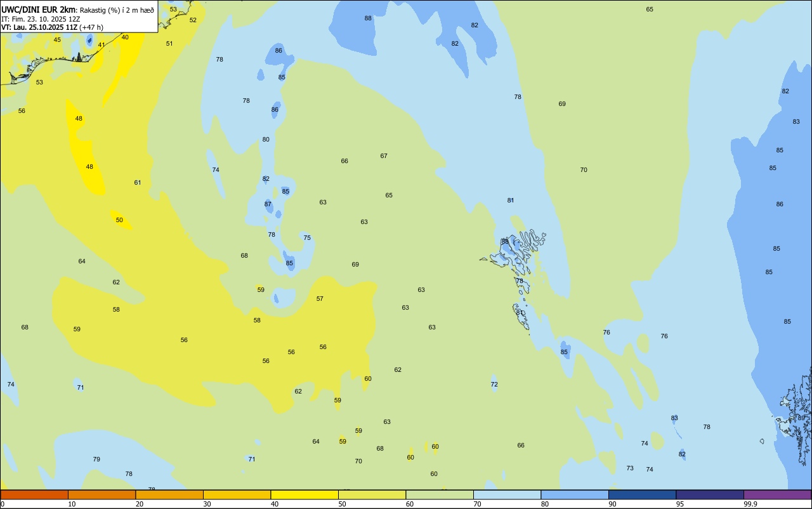This screenshot has width=812, height=509.
Task: Click the 'UWC/DINI EUR 2km' title text
Action: [x=39, y=10]
